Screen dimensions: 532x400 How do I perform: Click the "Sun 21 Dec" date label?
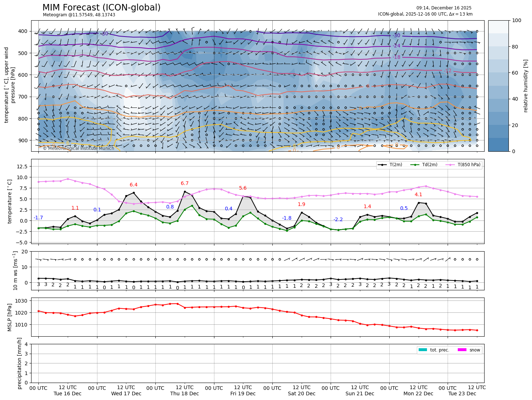(360, 394)
